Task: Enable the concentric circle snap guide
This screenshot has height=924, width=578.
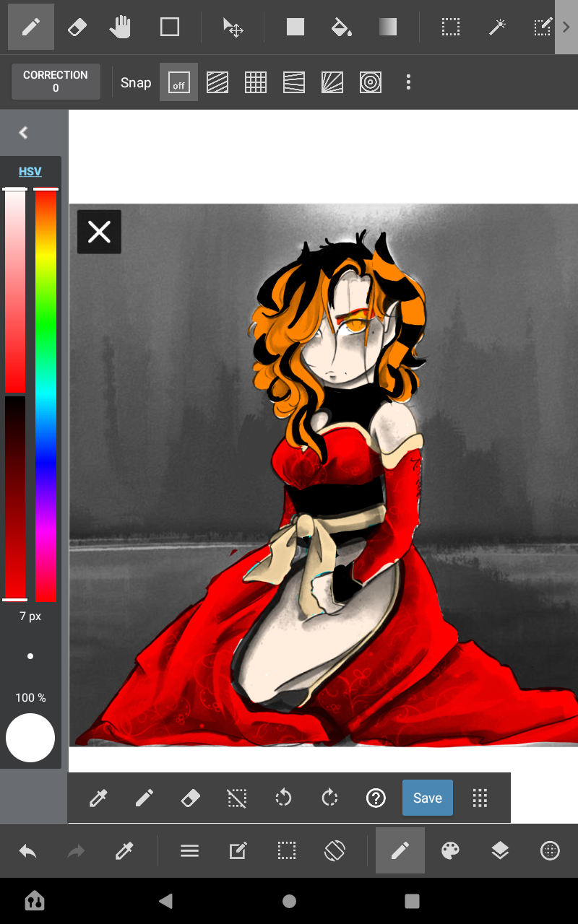Action: click(x=371, y=82)
